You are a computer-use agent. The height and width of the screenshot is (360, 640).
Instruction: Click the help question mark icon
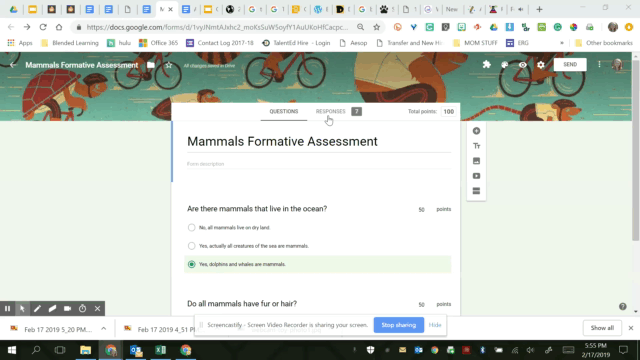coord(622,307)
